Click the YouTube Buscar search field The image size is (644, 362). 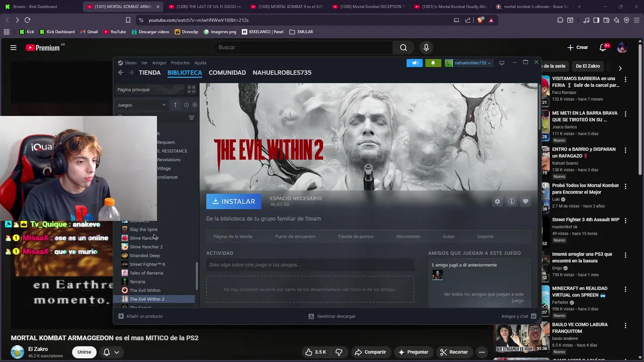[303, 47]
